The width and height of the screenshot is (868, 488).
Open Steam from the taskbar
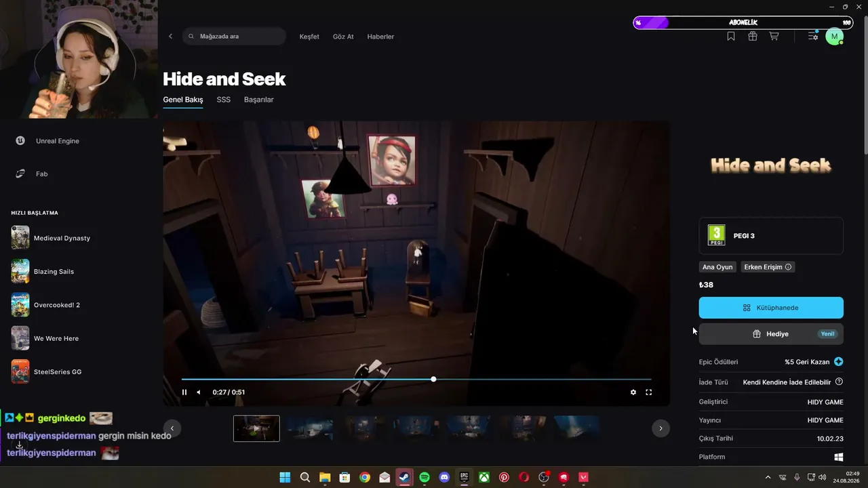point(404,477)
